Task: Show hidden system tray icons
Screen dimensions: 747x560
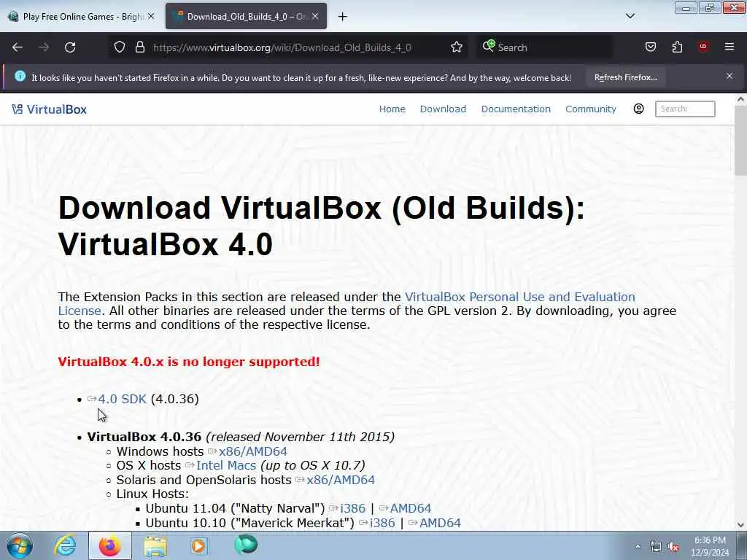Action: (638, 547)
